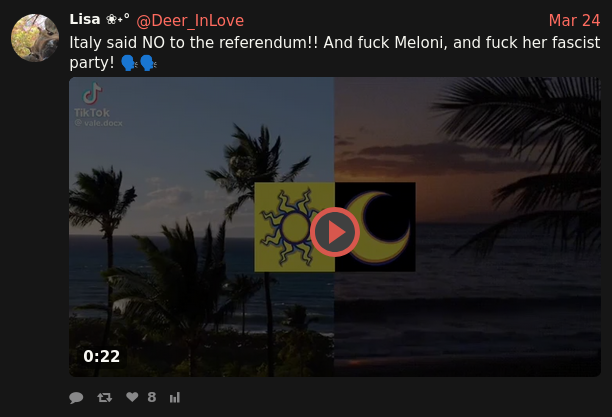612x417 pixels.
Task: Open the @Deer_InLove handle link
Action: tap(190, 21)
